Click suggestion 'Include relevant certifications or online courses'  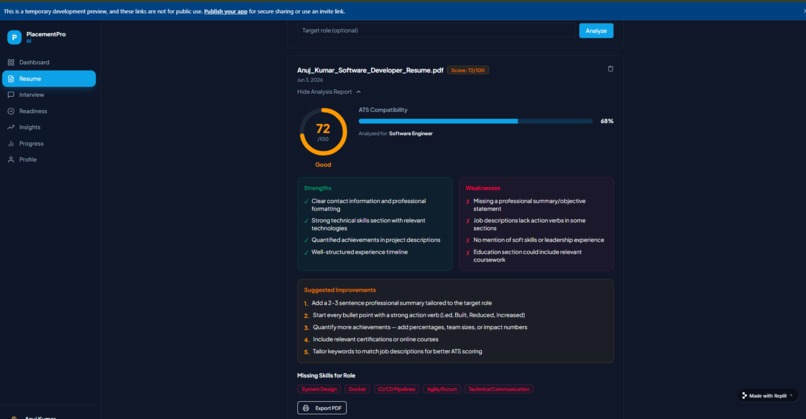[376, 339]
